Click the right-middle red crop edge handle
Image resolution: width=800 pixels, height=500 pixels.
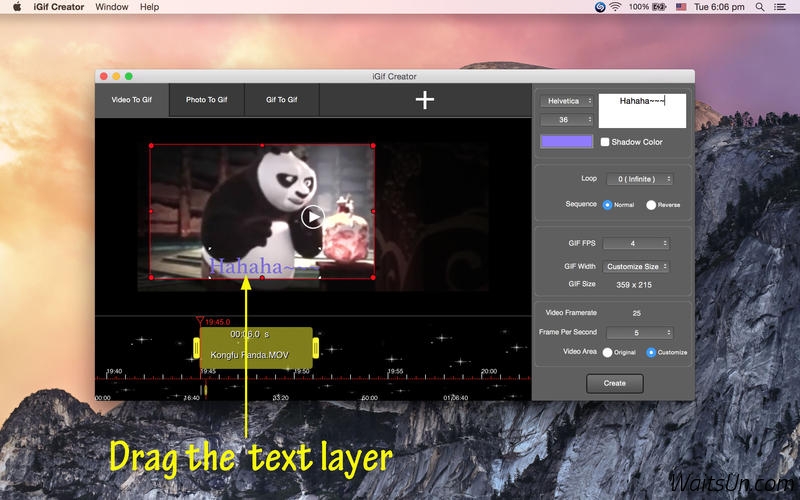(373, 211)
